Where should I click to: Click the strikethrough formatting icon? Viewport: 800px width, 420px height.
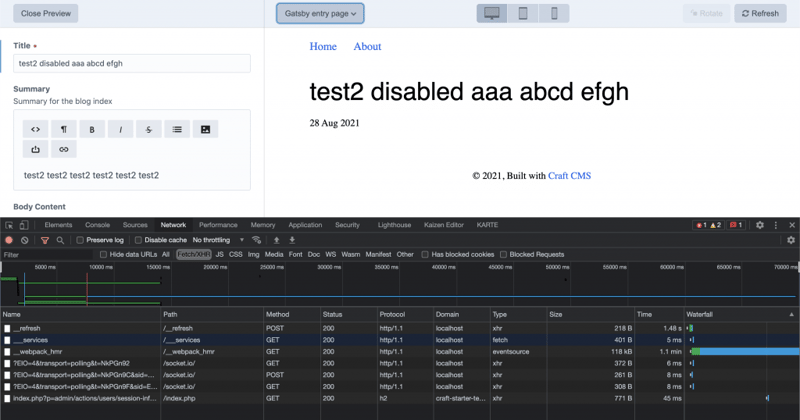[x=148, y=129]
